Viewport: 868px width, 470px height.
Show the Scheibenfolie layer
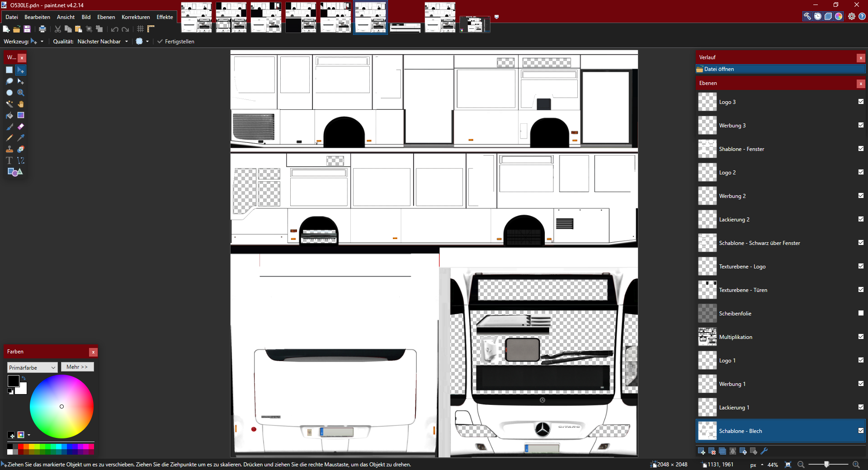coord(861,313)
